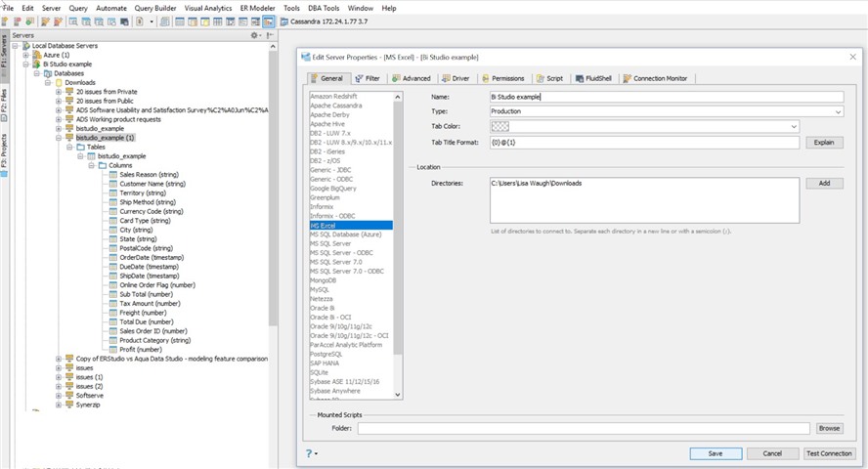Select PostgreSQL in the driver list
This screenshot has height=469, width=868.
(x=326, y=354)
